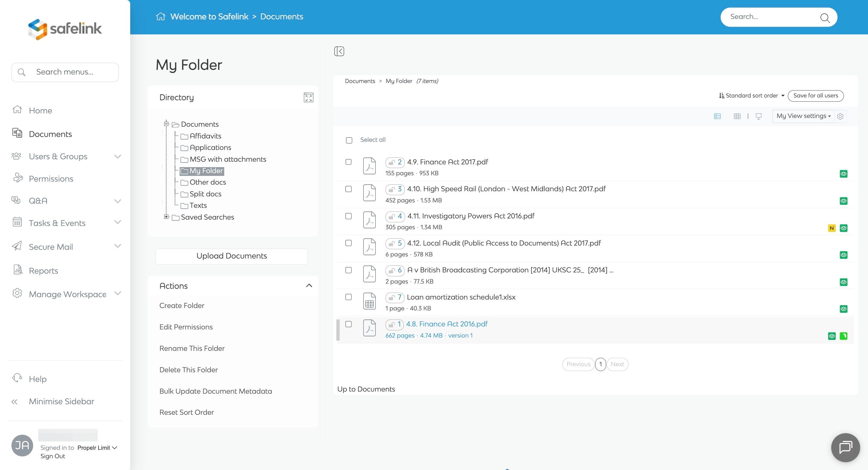Open view settings gear icon
Viewport: 868px width, 470px height.
click(840, 116)
